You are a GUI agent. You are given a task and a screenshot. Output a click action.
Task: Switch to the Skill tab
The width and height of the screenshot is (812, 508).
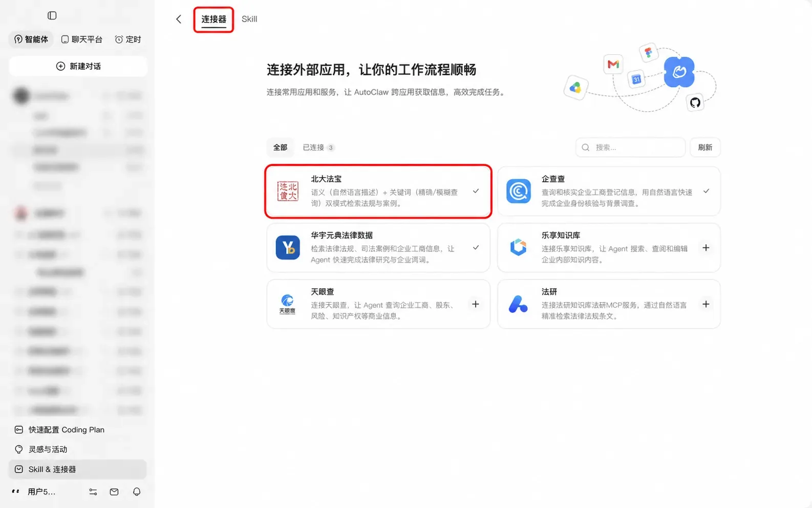tap(249, 19)
